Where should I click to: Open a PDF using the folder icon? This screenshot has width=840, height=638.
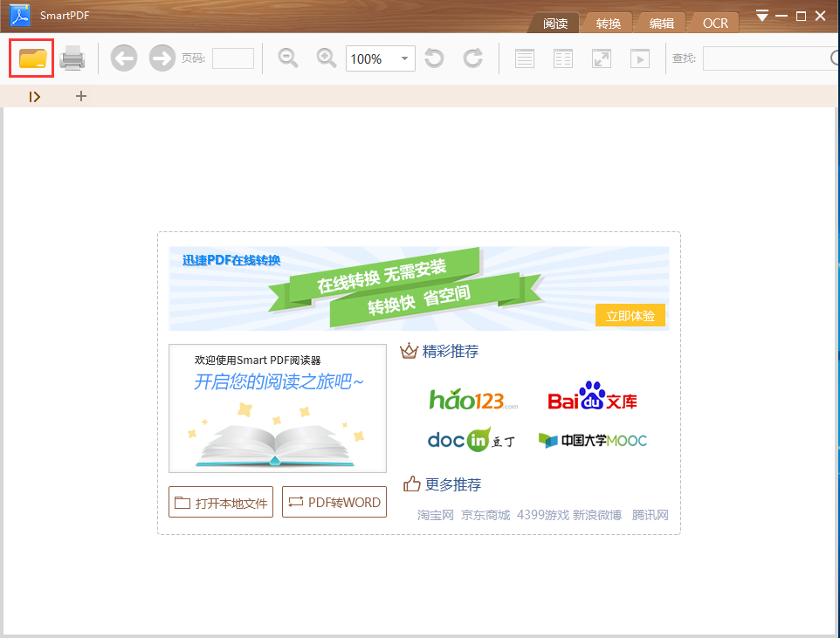click(31, 58)
